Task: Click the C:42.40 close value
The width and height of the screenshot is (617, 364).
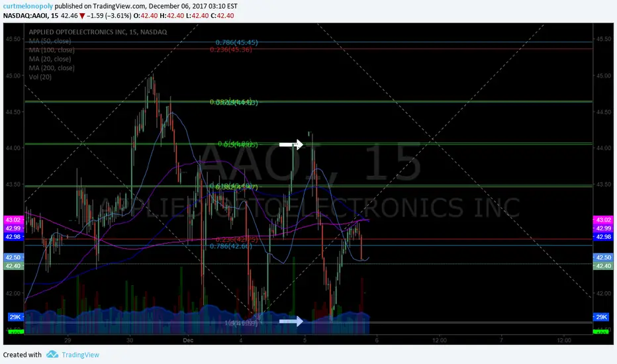Action: (222, 16)
